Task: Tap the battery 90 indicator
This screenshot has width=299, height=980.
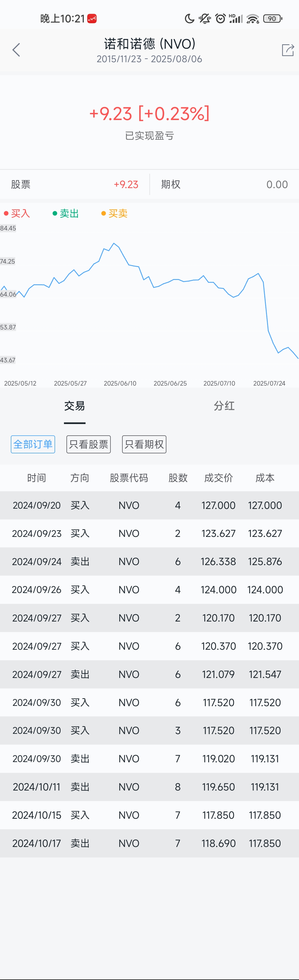Action: 273,18
